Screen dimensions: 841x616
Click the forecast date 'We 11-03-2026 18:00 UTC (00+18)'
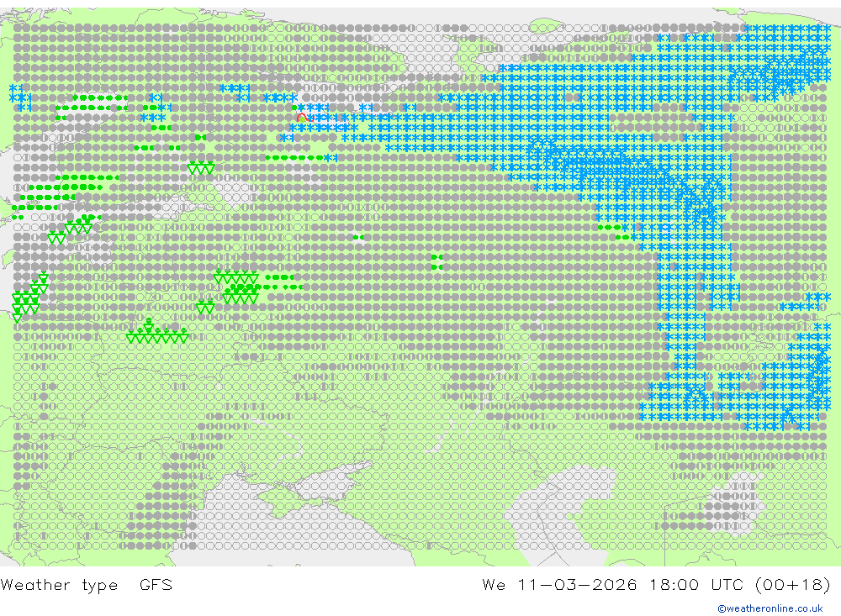coord(657,584)
